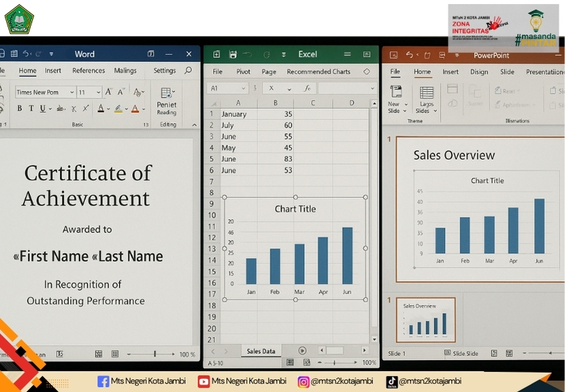Toggle the columns view icon left of Word's zoom slider

115,354
